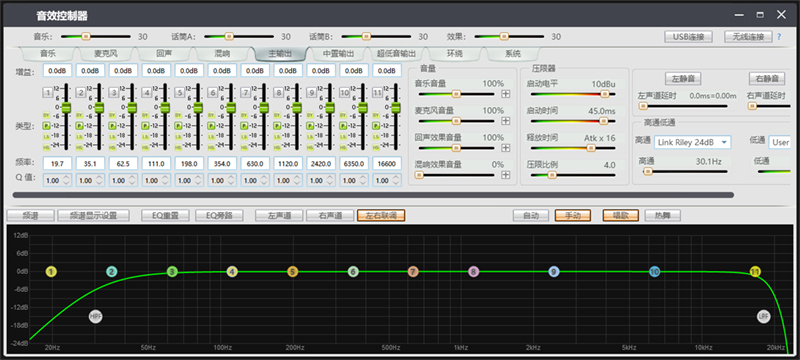The height and width of the screenshot is (360, 800).
Task: Open the 超低音输出 tab
Action: pyautogui.click(x=396, y=54)
